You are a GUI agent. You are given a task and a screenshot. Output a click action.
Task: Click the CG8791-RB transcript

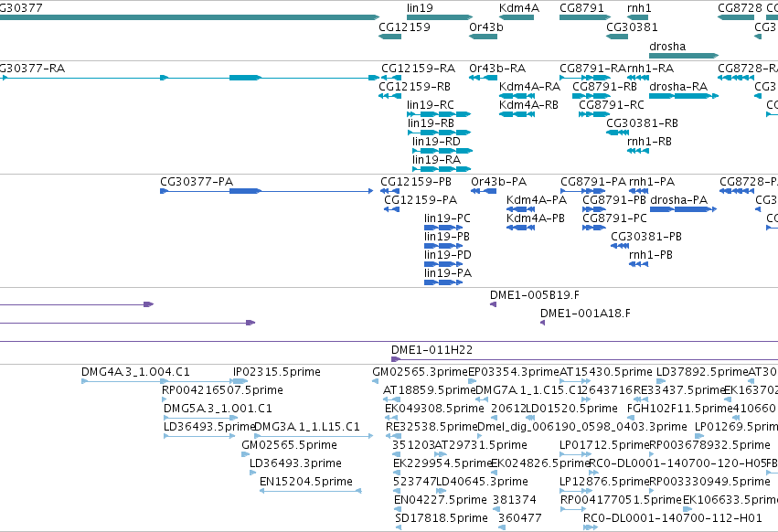(x=591, y=96)
